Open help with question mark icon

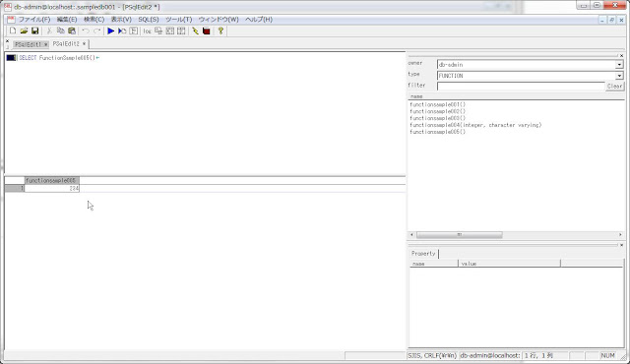coord(220,30)
